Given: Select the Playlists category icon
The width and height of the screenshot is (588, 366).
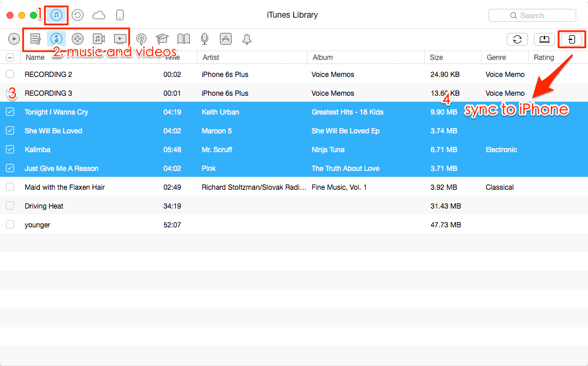Looking at the screenshot, I should (x=35, y=39).
